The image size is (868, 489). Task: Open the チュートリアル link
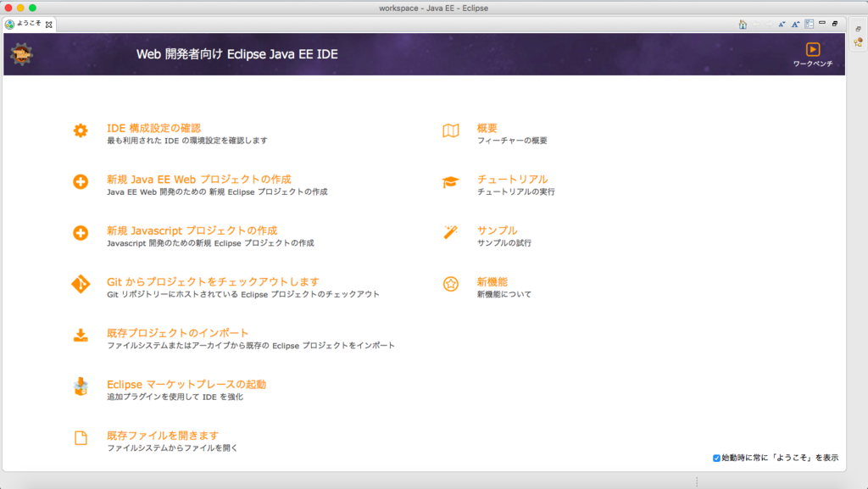point(513,179)
